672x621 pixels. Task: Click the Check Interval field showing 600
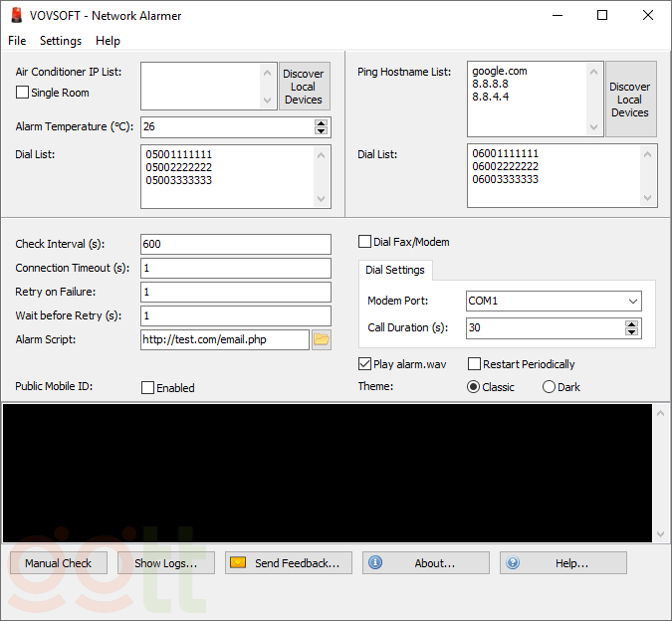(x=236, y=244)
